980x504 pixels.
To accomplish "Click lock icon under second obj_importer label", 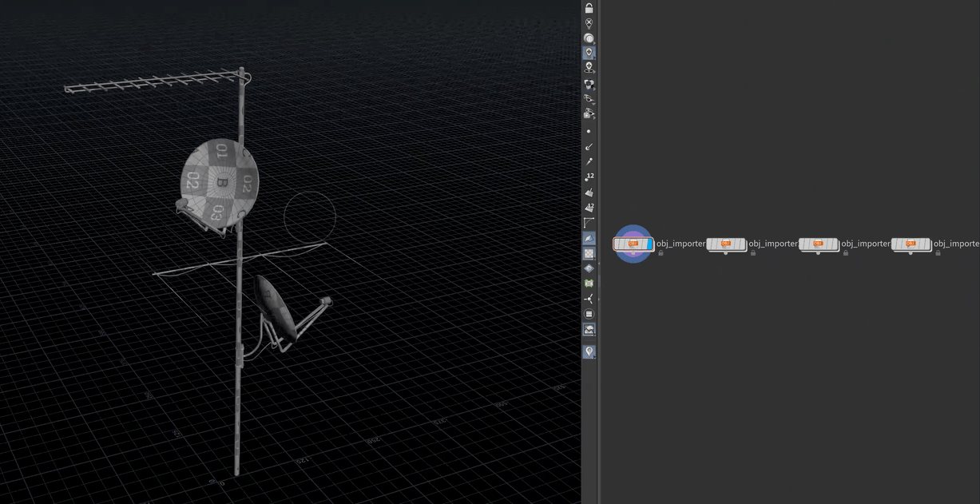I will tap(753, 253).
